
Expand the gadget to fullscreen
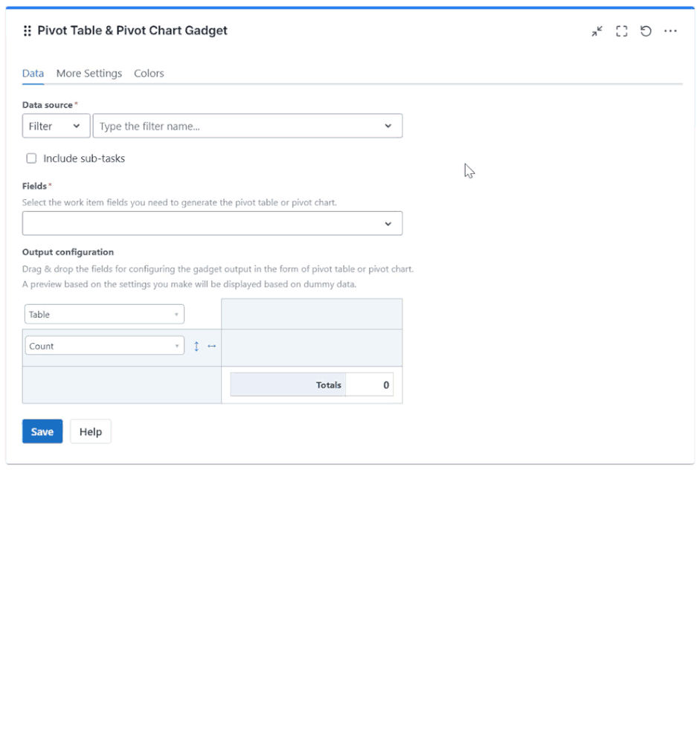[x=622, y=30]
